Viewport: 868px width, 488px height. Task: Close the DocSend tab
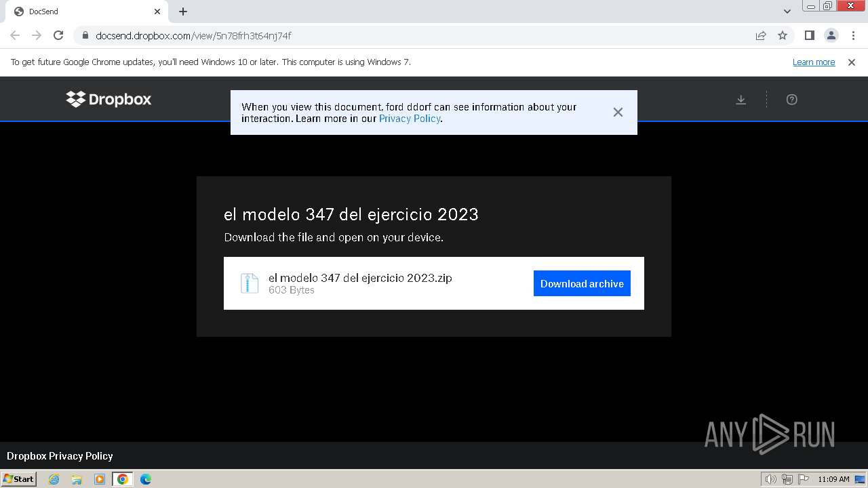tap(157, 12)
